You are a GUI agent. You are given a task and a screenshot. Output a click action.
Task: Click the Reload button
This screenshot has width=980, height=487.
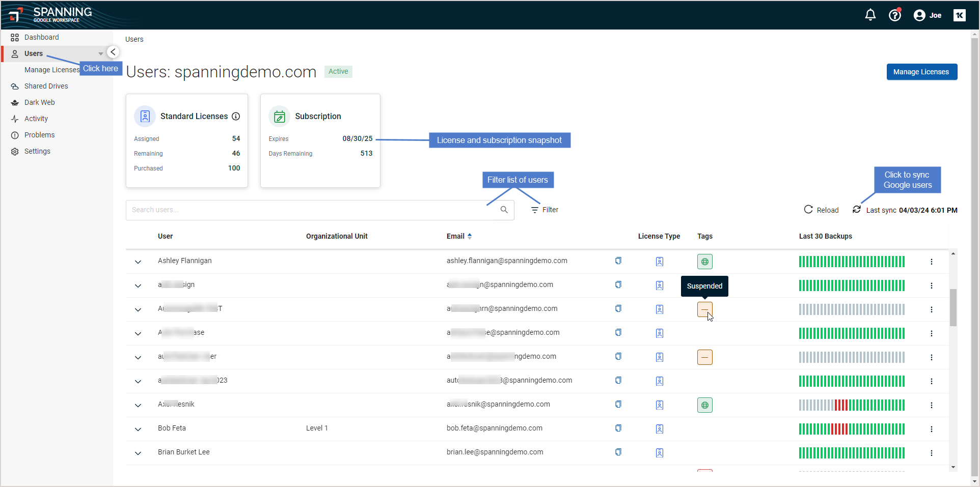pos(821,210)
